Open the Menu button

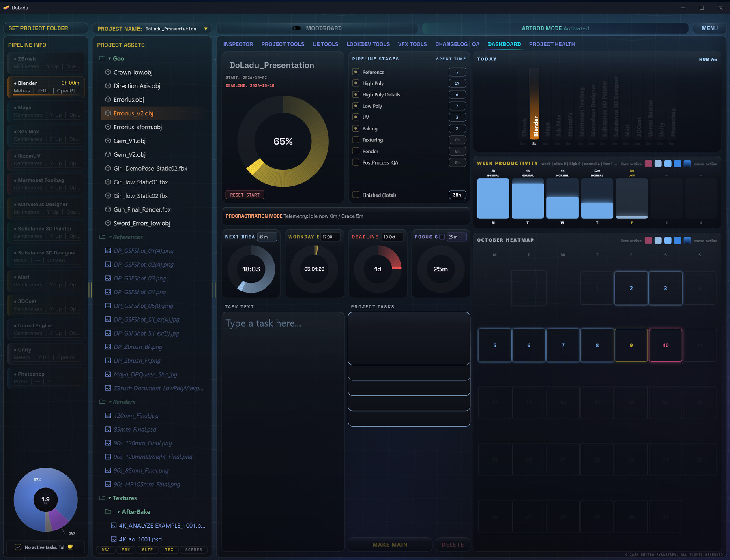click(709, 28)
